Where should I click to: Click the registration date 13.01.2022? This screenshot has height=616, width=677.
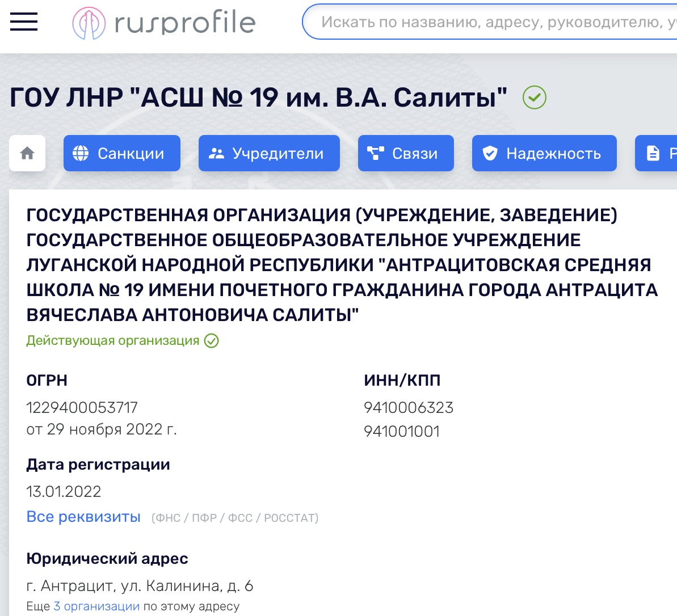[x=64, y=491]
